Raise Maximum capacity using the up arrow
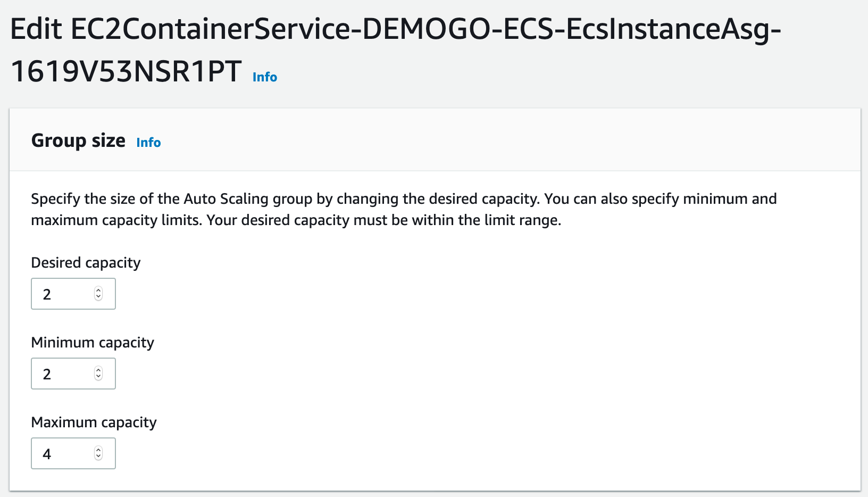868x497 pixels. (98, 450)
